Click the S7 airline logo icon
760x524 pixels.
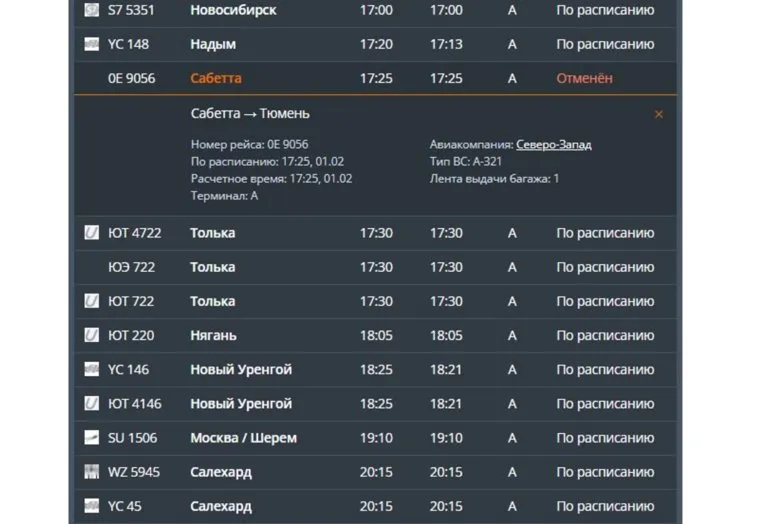tap(91, 10)
